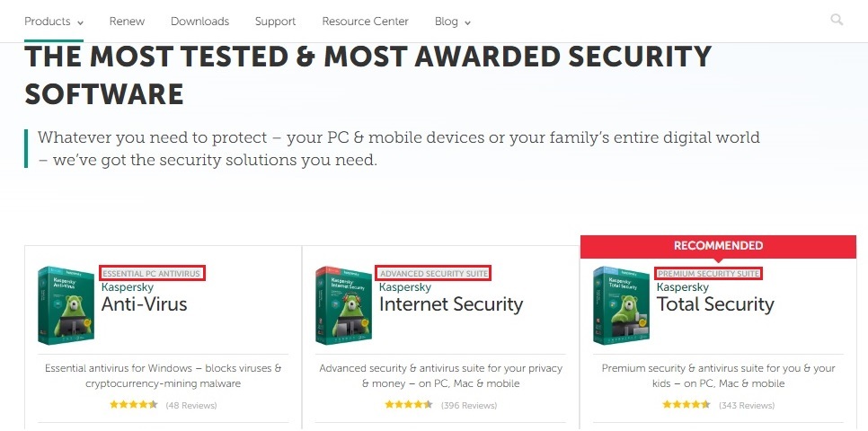Open the 343 Reviews link
This screenshot has height=431, width=868.
747,406
